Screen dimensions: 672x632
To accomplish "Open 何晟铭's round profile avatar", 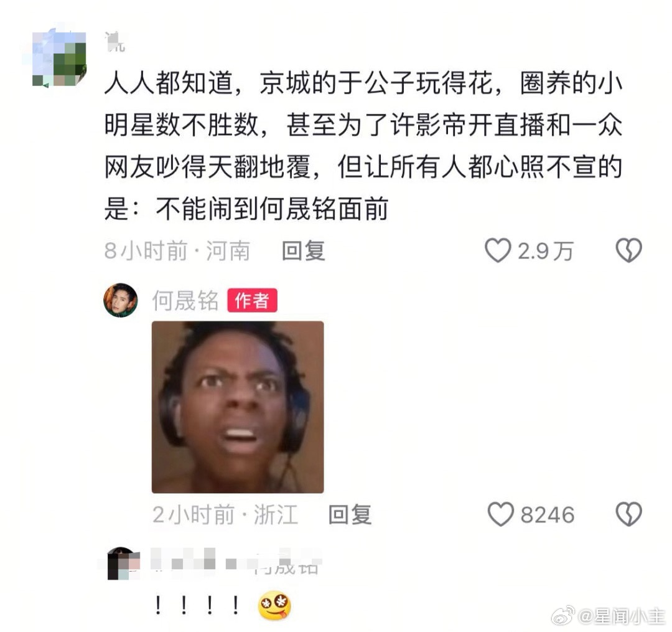I will coord(121,300).
